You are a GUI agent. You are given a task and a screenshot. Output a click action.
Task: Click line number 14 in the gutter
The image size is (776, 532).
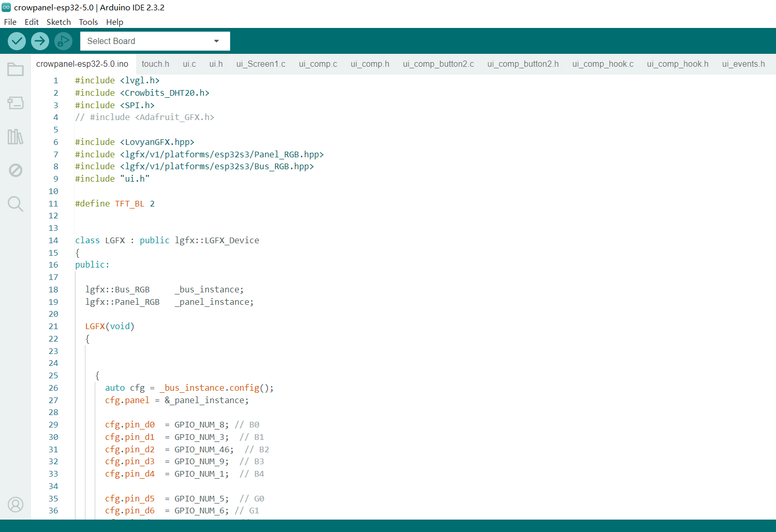(53, 241)
